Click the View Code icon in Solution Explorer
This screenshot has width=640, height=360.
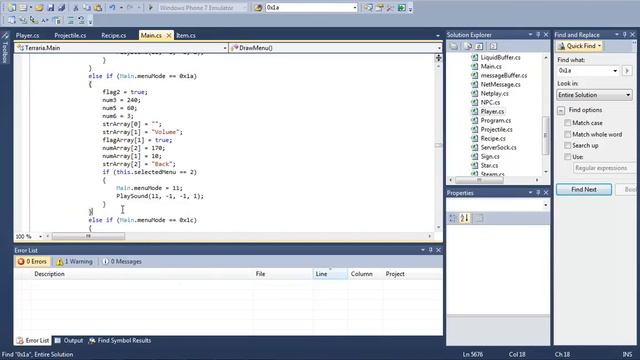click(x=493, y=46)
